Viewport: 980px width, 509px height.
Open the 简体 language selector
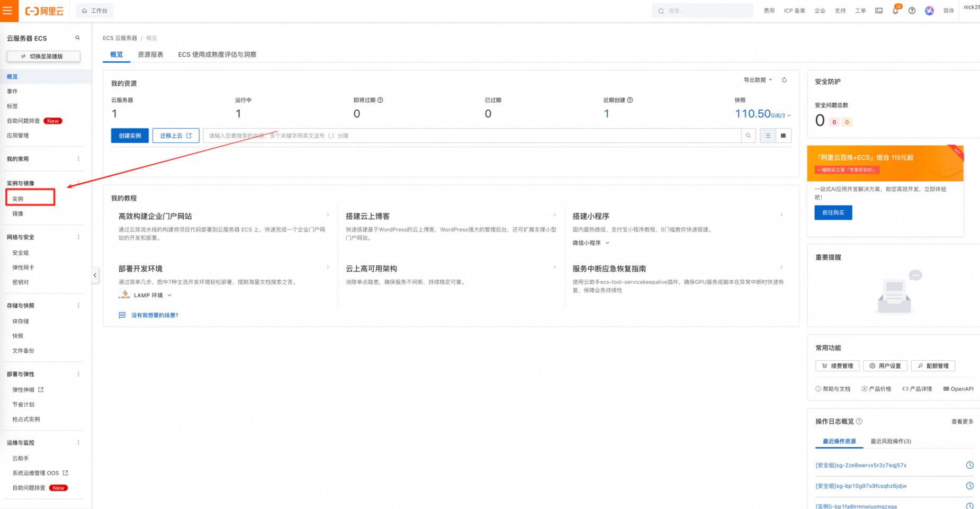click(x=949, y=11)
